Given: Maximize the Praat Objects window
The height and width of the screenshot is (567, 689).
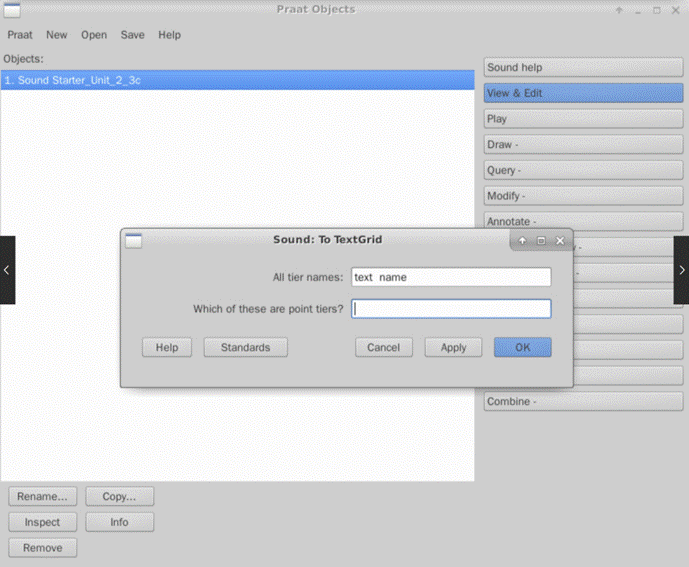Looking at the screenshot, I should coord(656,10).
